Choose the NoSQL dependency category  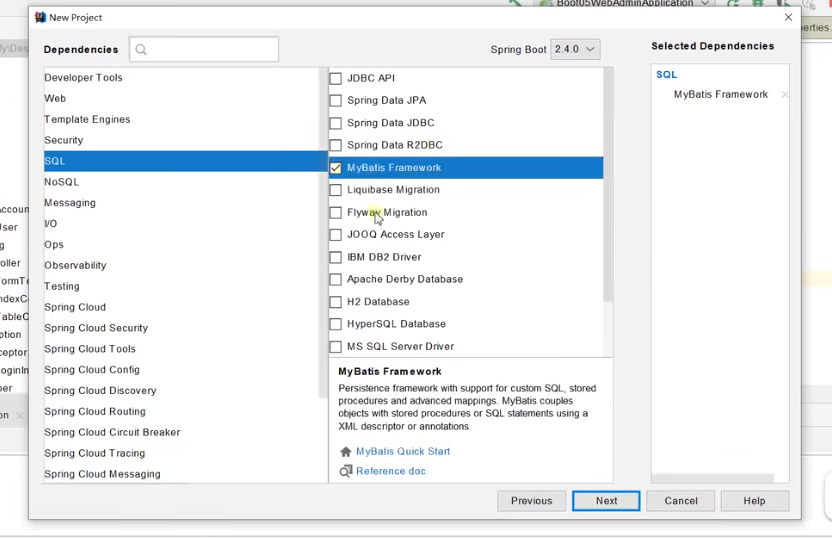coord(61,182)
